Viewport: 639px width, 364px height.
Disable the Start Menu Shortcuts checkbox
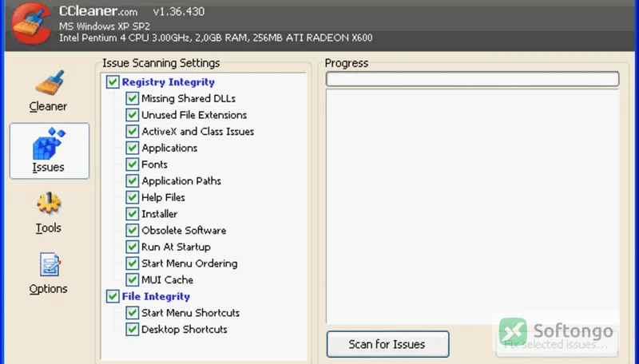click(132, 313)
